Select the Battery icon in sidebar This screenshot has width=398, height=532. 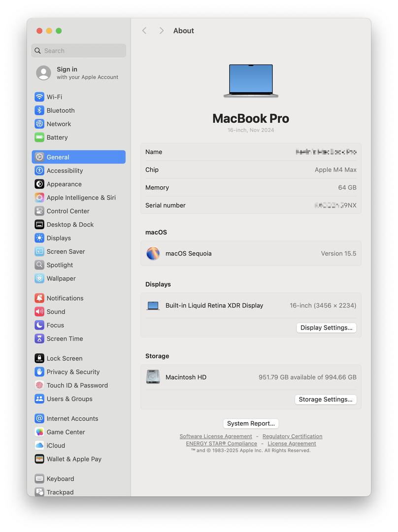39,137
